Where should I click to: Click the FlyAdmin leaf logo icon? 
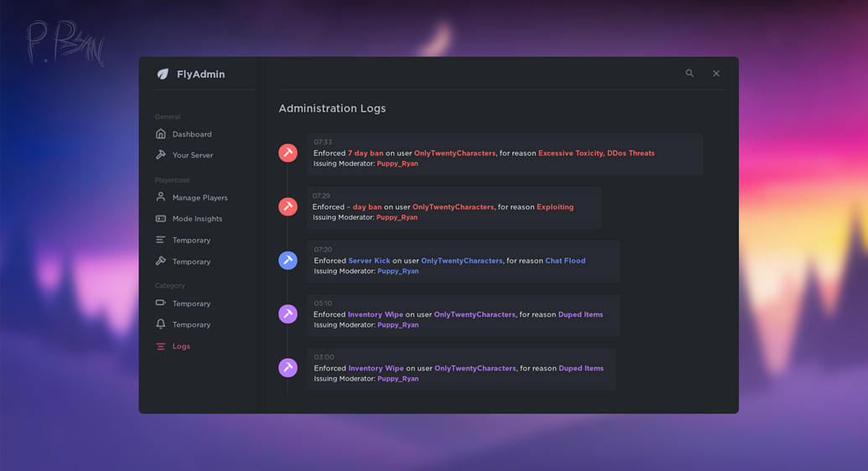[163, 74]
